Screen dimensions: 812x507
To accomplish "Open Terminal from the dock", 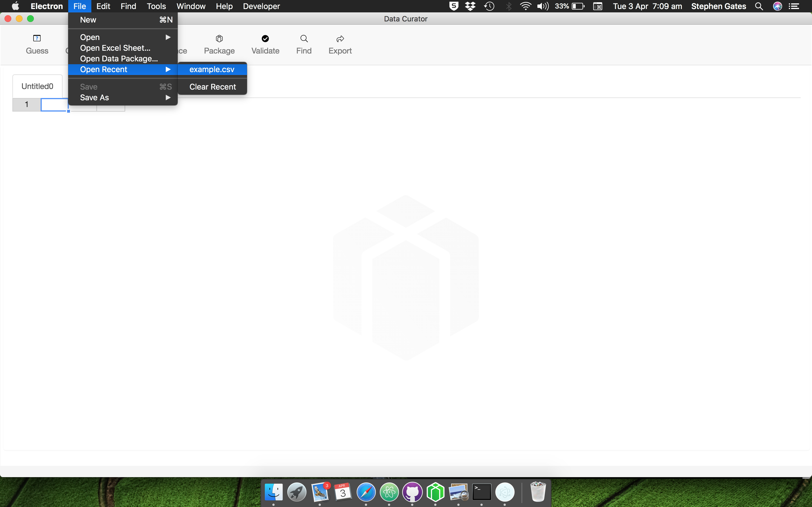I will 482,492.
